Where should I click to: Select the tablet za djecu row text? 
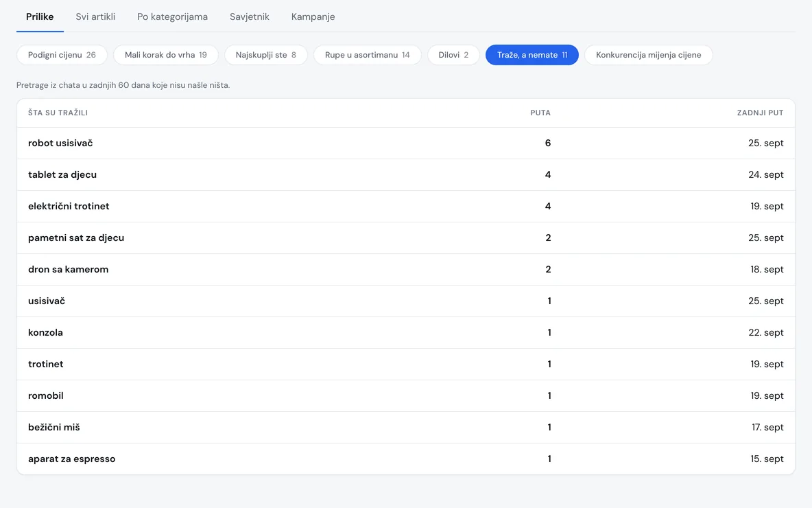62,174
